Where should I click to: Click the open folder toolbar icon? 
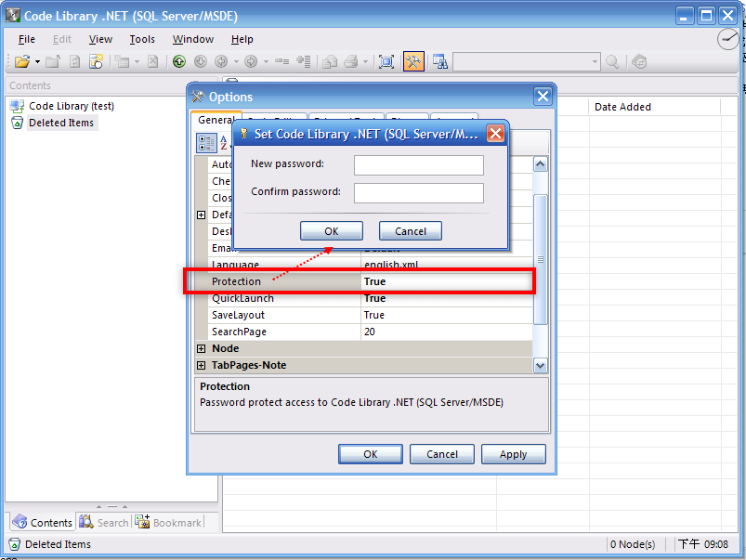[x=22, y=62]
